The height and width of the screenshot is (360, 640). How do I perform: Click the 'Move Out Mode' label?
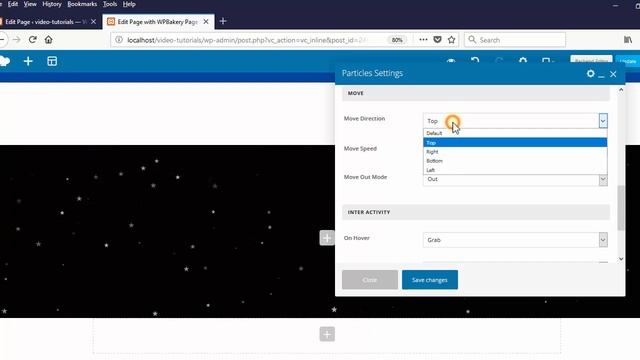(x=365, y=177)
